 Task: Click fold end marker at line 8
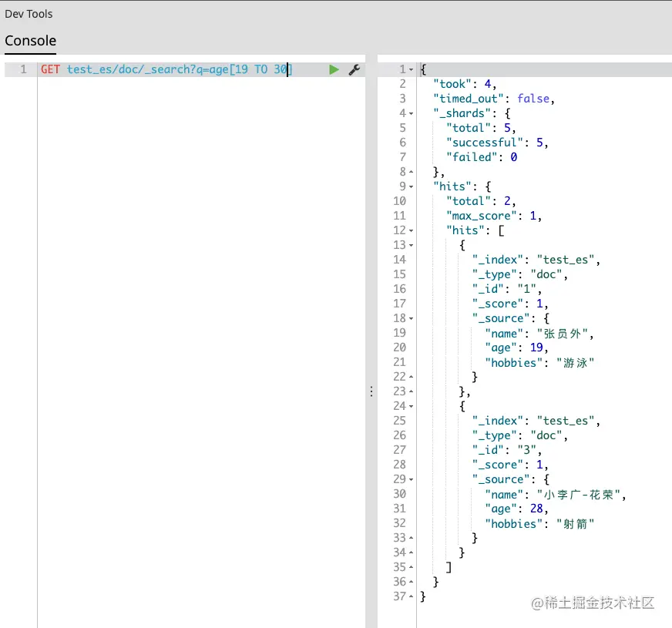tap(411, 172)
